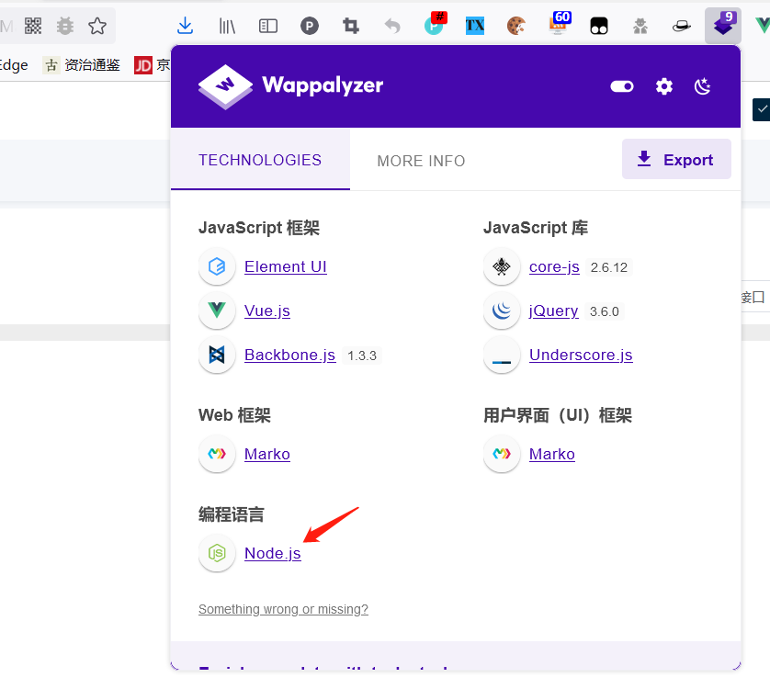Select the Underscore.js logo circle
Screen dimensions: 770x700
pos(502,355)
